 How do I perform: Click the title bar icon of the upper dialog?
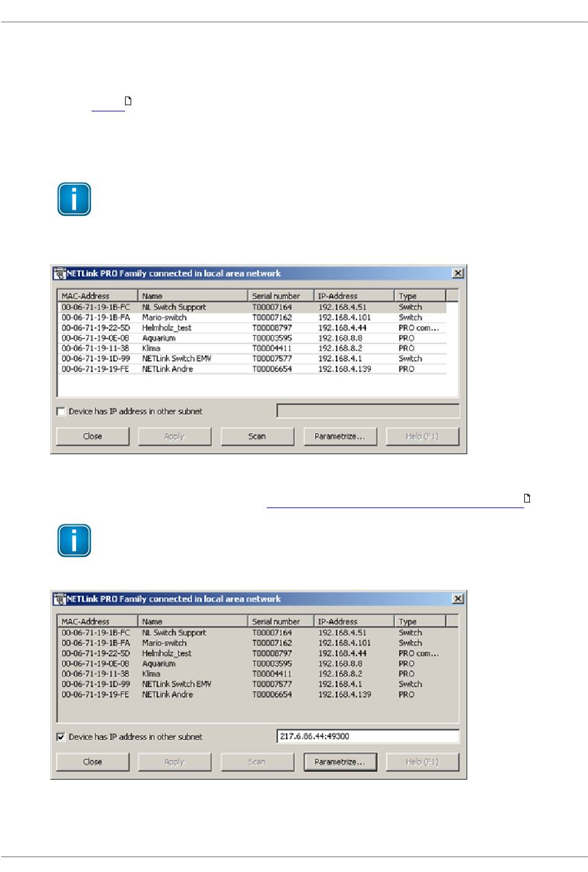click(x=59, y=274)
